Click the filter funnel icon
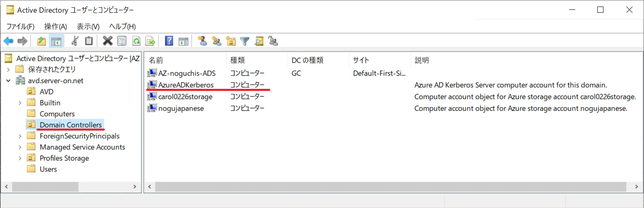 pos(245,41)
